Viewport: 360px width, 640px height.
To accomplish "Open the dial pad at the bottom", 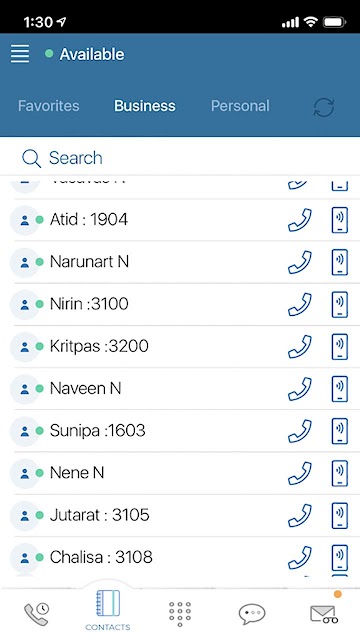I will click(x=180, y=613).
